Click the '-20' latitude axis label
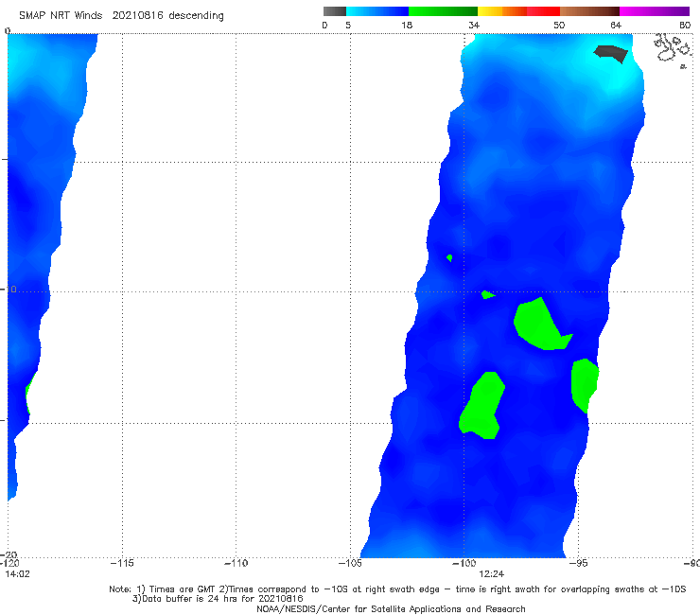700x615 pixels. [9, 554]
